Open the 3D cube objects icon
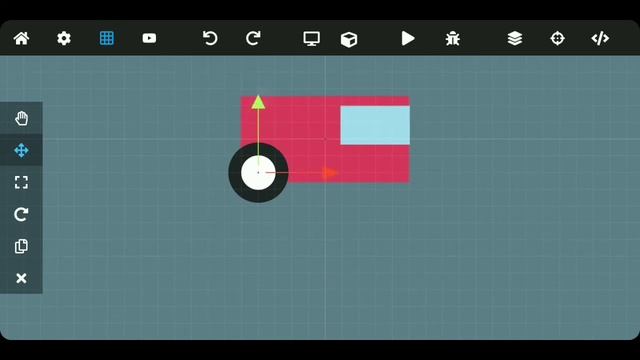The image size is (640, 360). [x=349, y=39]
